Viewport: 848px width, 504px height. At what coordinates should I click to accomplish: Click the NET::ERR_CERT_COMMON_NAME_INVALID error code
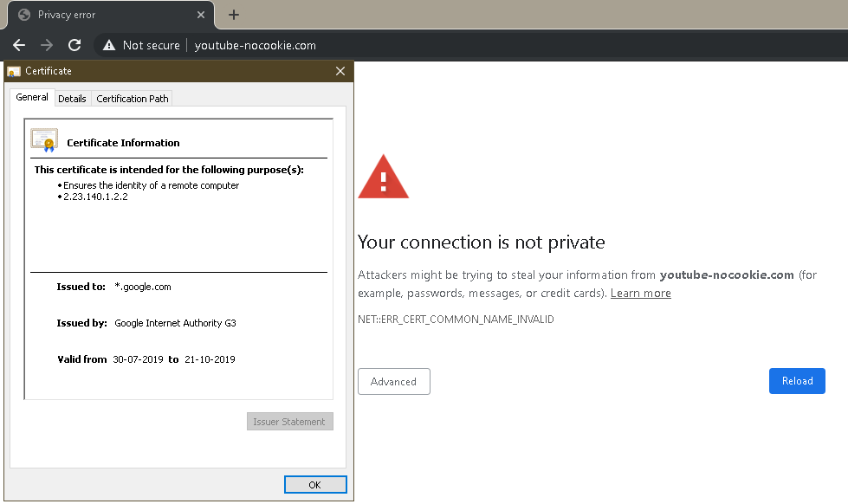456,320
